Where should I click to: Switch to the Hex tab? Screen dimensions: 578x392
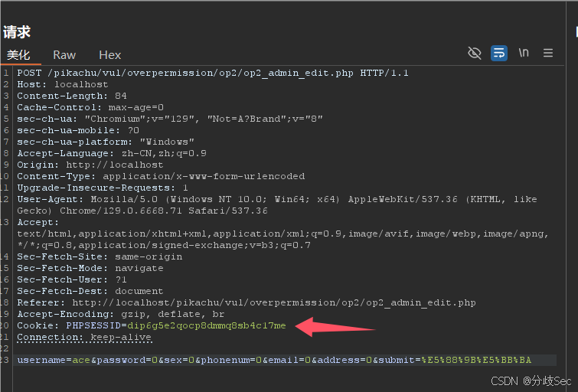[109, 55]
